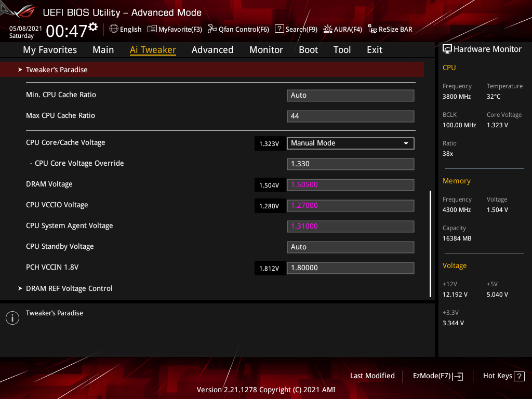Click the info icon in help panel
532x399 pixels.
click(x=12, y=318)
